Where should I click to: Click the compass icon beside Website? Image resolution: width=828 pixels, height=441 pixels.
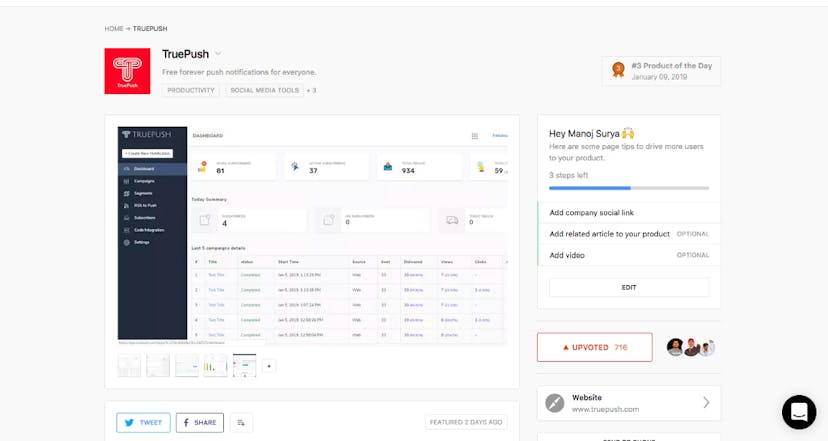tap(555, 403)
